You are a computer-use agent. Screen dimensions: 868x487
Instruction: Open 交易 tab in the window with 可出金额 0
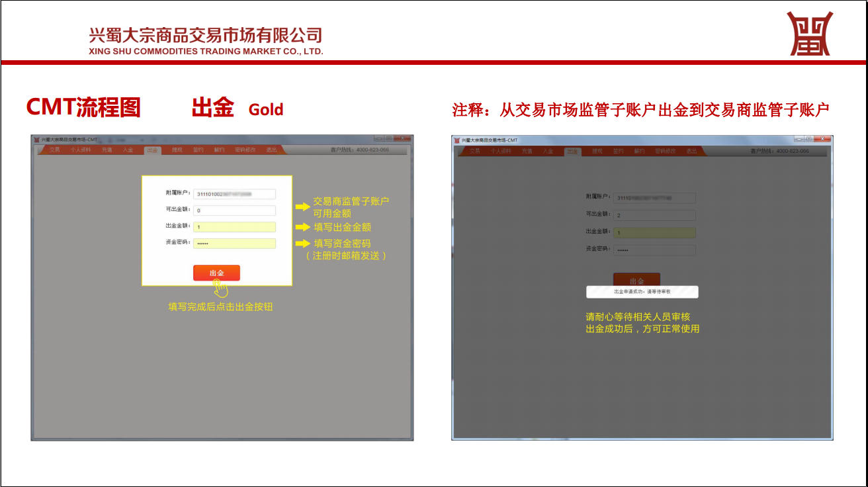click(55, 150)
